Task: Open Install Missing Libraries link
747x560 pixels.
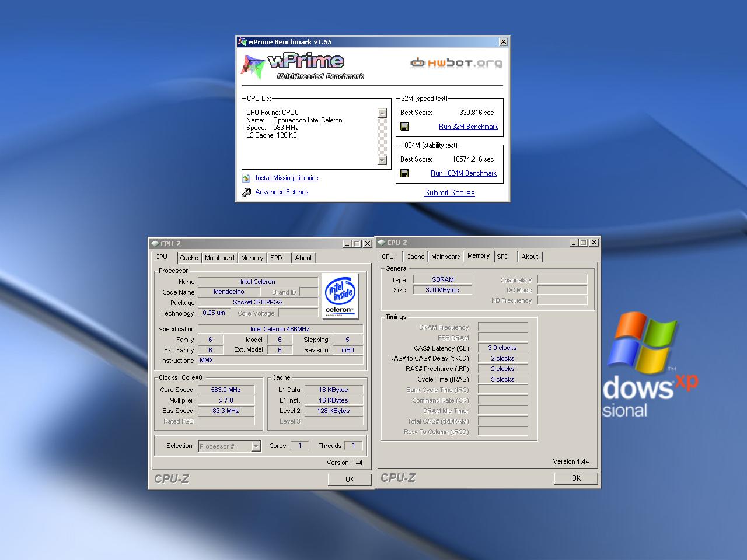Action: pos(287,178)
